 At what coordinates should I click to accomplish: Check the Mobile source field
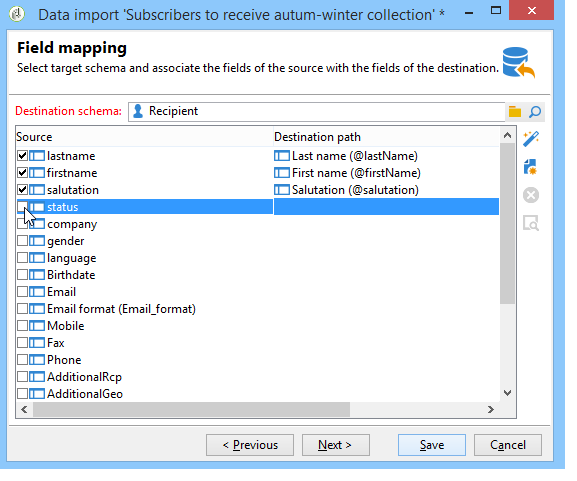point(22,326)
